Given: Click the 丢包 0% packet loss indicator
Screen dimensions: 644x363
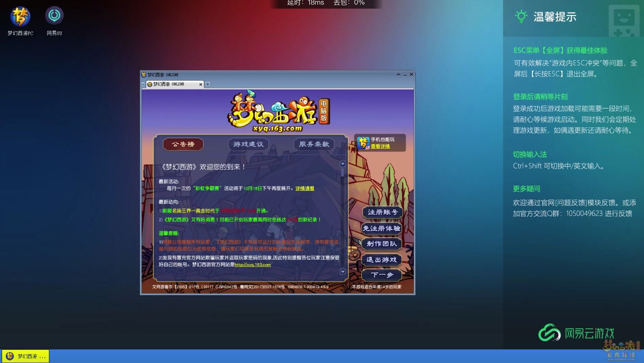Looking at the screenshot, I should [x=349, y=3].
